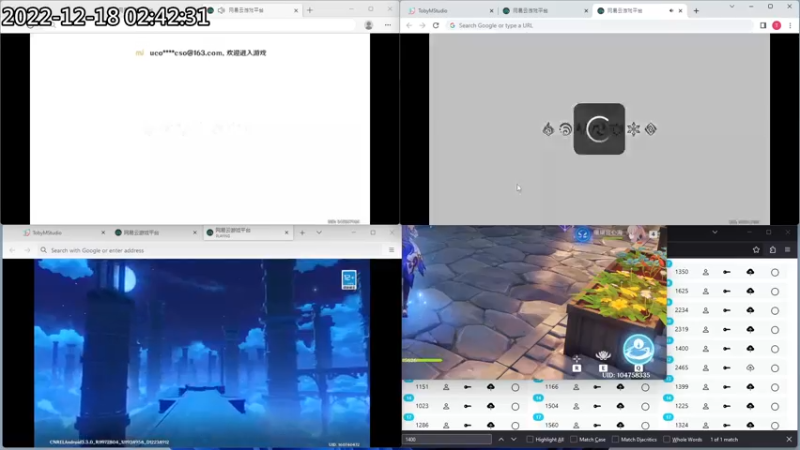Open Chrome tab search dropdown chevron
This screenshot has width=800, height=450.
click(x=732, y=7)
